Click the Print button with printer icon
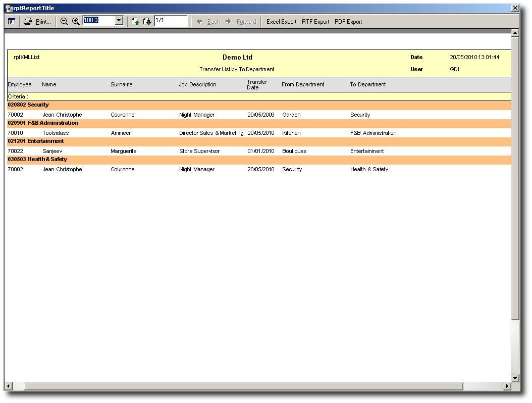 (x=37, y=22)
